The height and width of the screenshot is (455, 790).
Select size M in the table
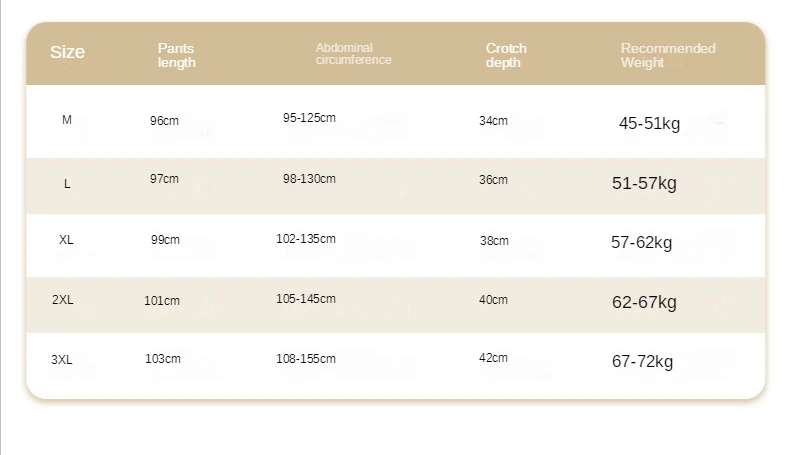pos(67,120)
